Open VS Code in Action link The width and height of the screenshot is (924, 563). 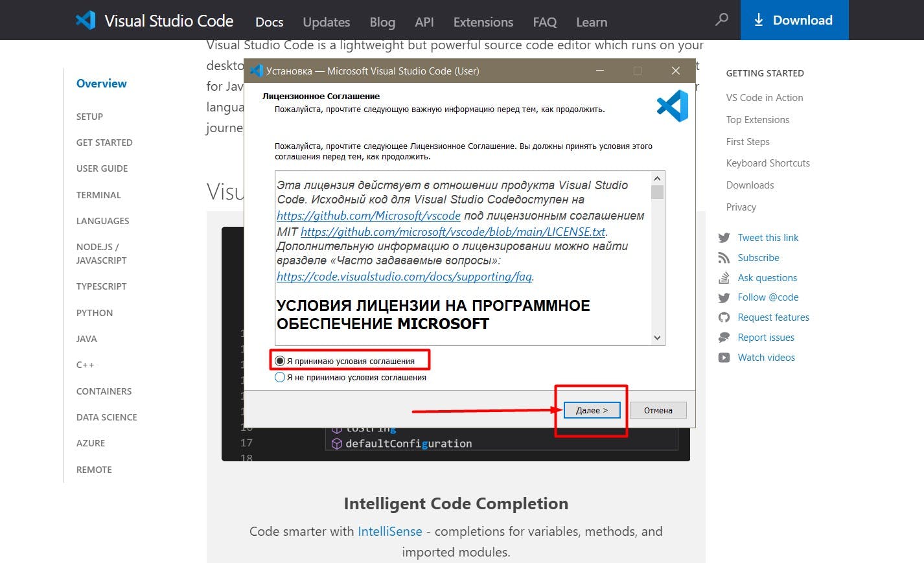765,98
